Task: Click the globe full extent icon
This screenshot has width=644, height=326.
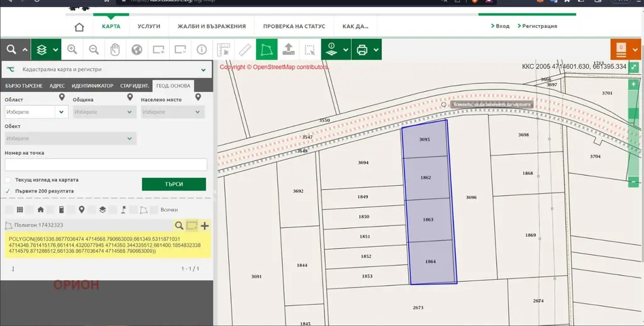Action: point(136,50)
